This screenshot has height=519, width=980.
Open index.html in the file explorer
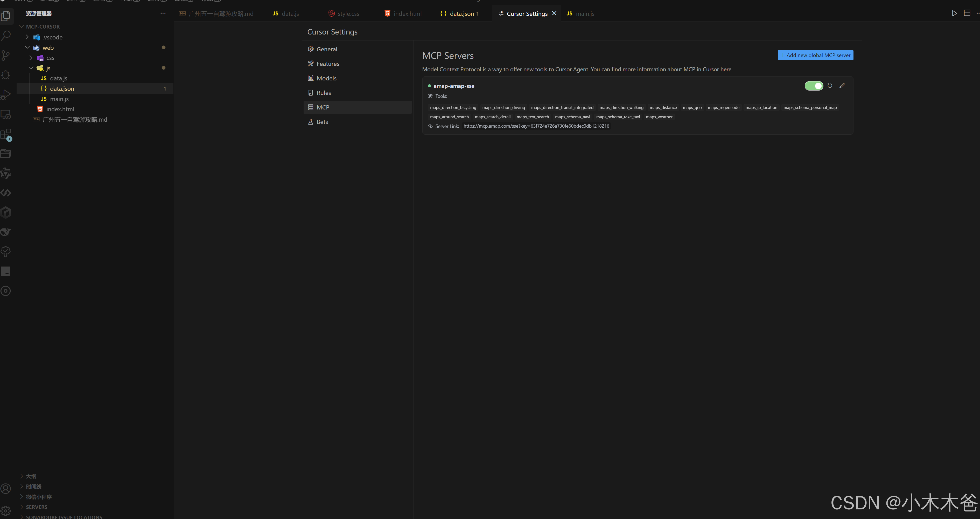tap(60, 109)
